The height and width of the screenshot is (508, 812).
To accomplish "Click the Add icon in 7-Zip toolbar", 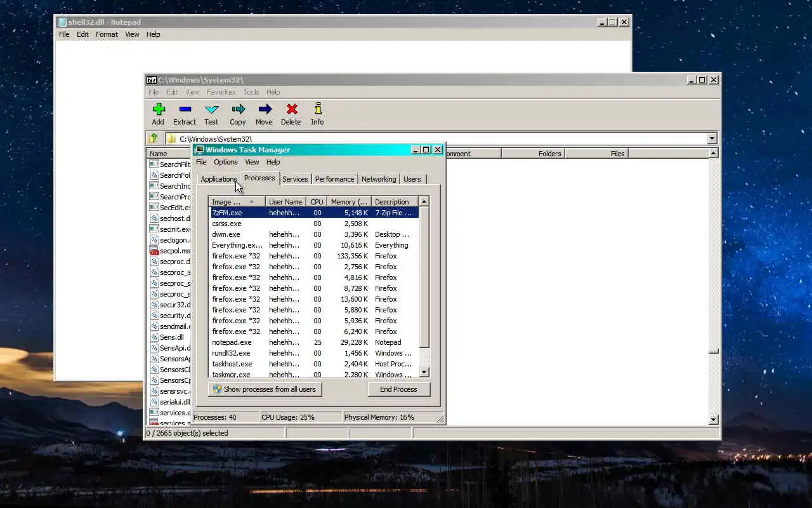I will (159, 109).
